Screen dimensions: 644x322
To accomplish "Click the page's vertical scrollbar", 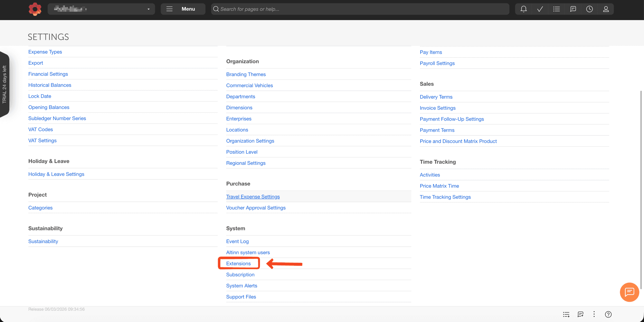I will point(641,190).
